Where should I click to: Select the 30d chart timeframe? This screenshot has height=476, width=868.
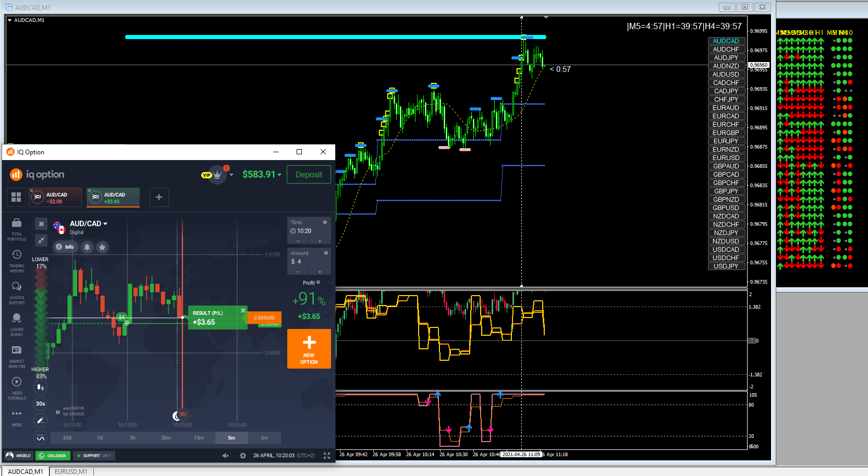pos(67,438)
